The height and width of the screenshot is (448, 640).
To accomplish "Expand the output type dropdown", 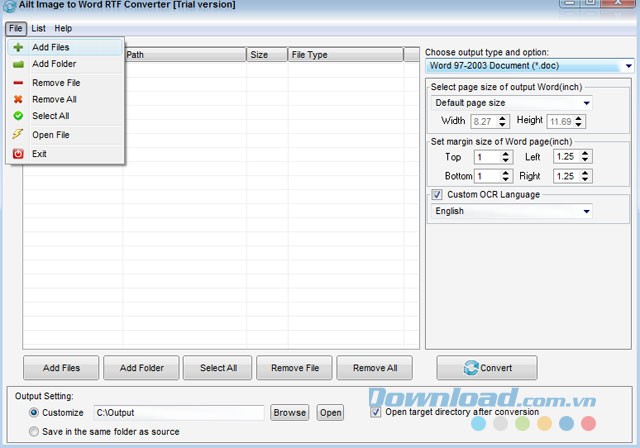I will click(626, 66).
